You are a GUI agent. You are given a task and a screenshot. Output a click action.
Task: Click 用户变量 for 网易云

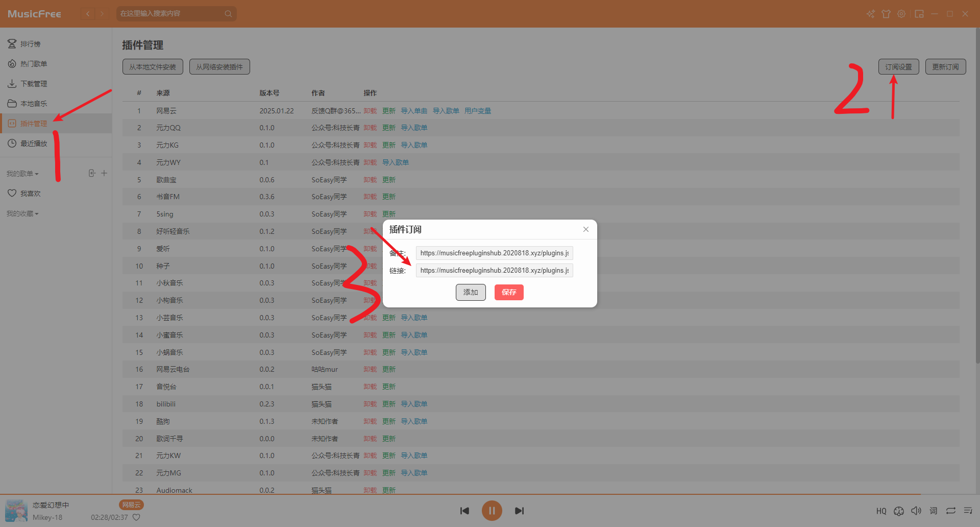click(x=478, y=111)
